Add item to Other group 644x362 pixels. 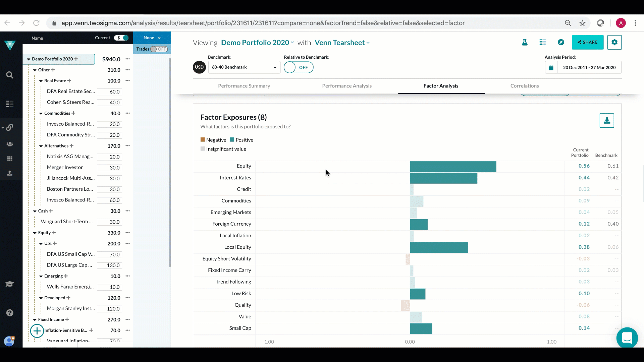(53, 70)
